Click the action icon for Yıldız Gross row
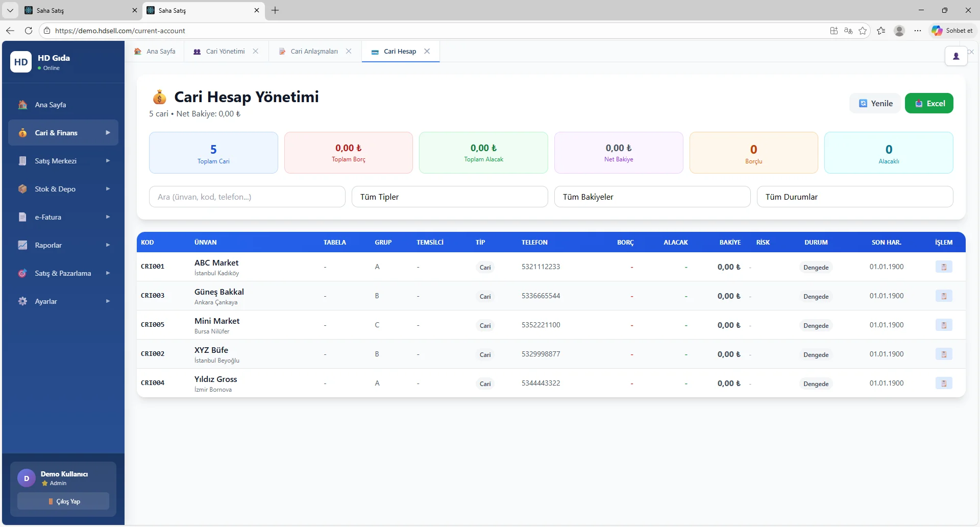 (x=943, y=384)
